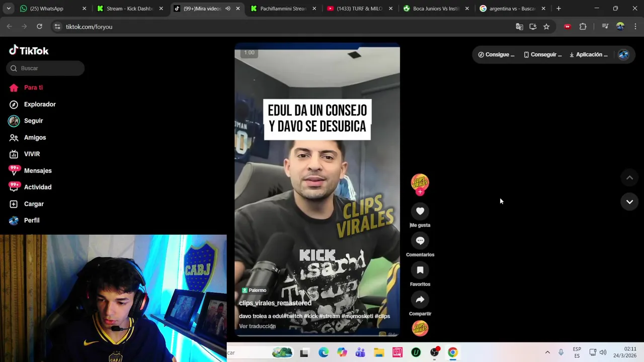Click the Compartir share arrow icon
This screenshot has width=644, height=362.
[420, 300]
